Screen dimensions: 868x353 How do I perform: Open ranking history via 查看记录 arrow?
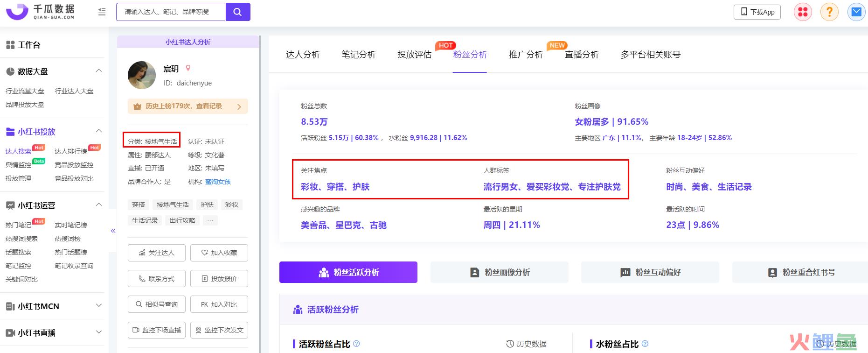coord(239,106)
